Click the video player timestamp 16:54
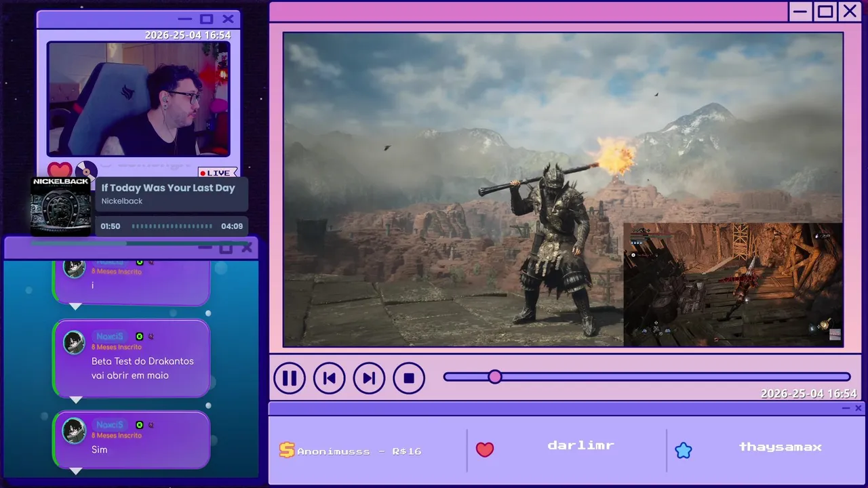 click(809, 394)
